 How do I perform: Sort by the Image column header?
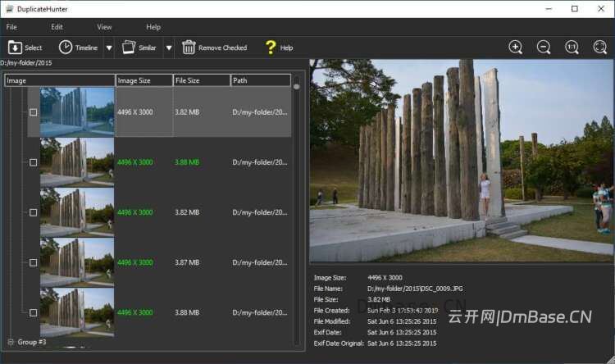60,80
